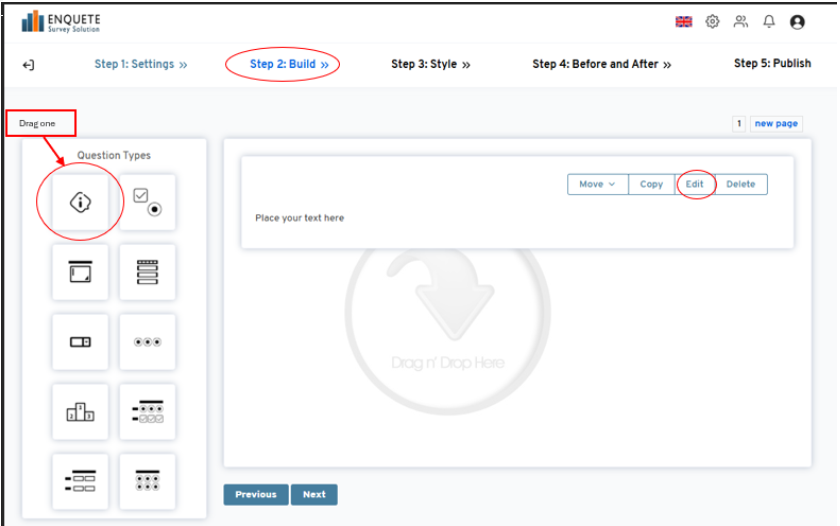Click the Edit button on the question

pos(695,184)
